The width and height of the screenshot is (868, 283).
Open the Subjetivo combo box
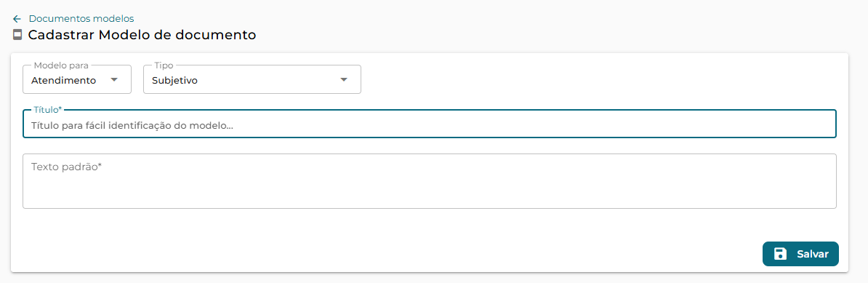pos(252,80)
